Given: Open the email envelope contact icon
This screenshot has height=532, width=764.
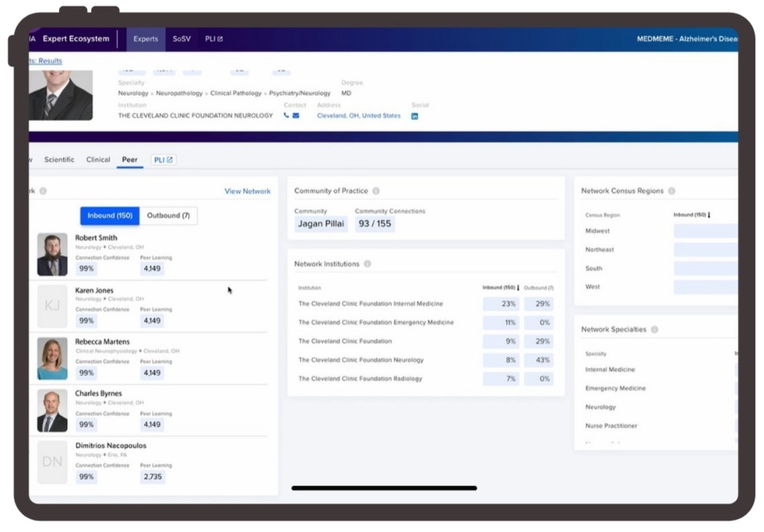Looking at the screenshot, I should (296, 116).
